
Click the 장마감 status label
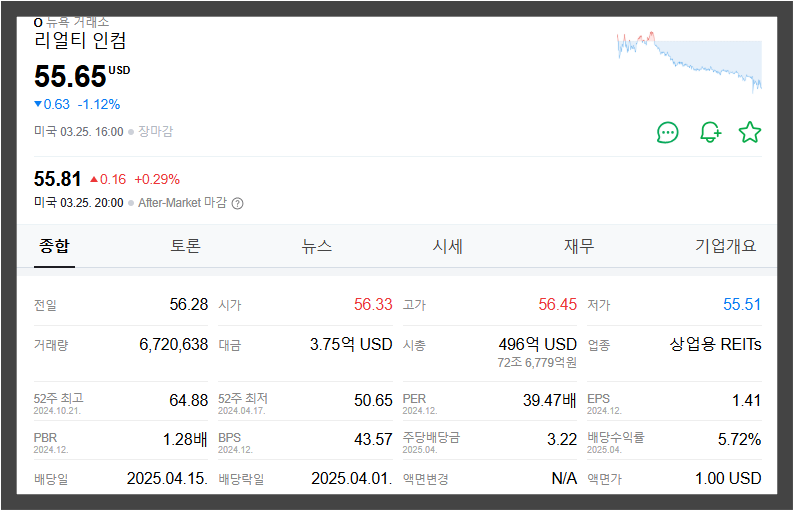coord(155,132)
